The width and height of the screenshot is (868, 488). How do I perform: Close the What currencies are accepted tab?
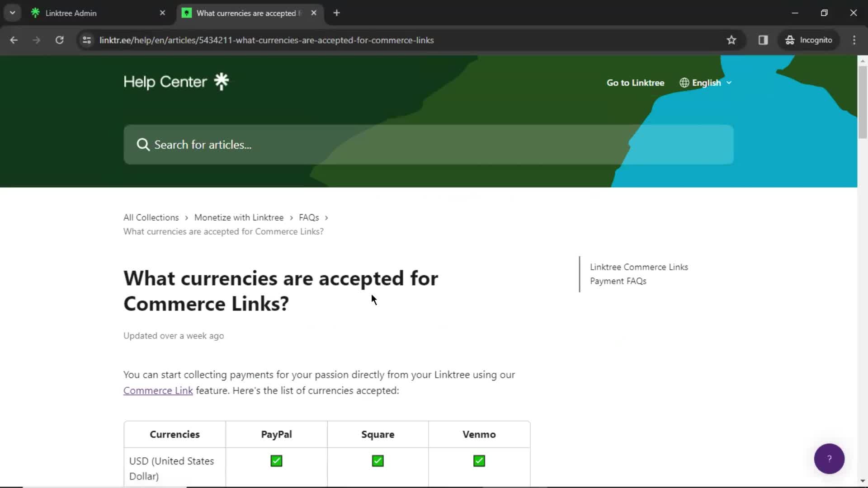314,13
